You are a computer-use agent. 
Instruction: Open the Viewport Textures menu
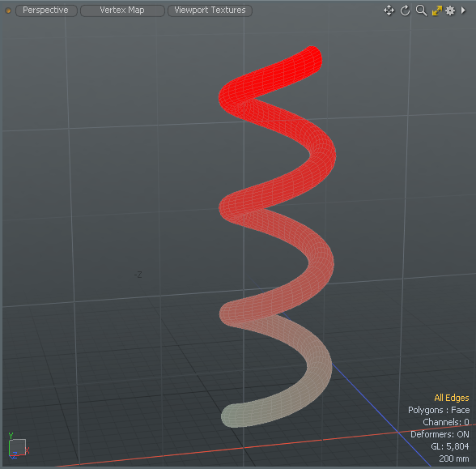(210, 11)
